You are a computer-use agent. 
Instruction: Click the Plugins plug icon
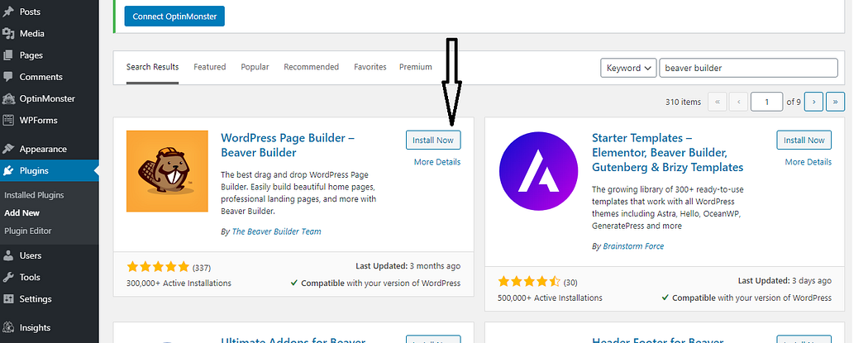click(x=8, y=170)
